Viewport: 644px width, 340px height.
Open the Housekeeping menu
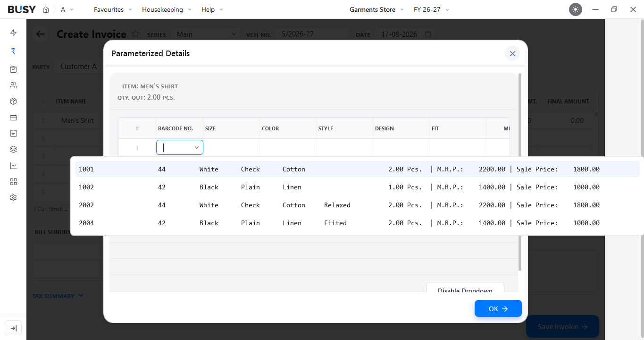167,9
